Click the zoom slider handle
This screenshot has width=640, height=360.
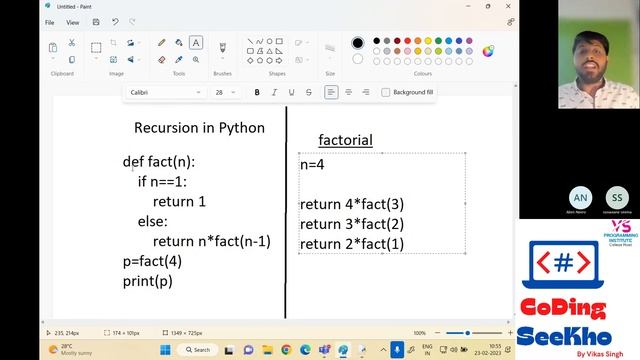[468, 333]
